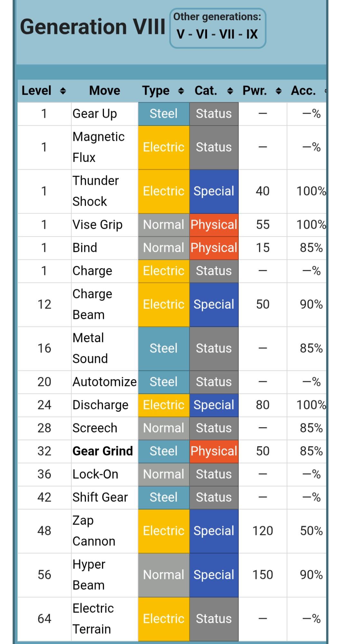Open the Zap Cannon move page
Image resolution: width=341 pixels, height=644 pixels.
[x=94, y=531]
